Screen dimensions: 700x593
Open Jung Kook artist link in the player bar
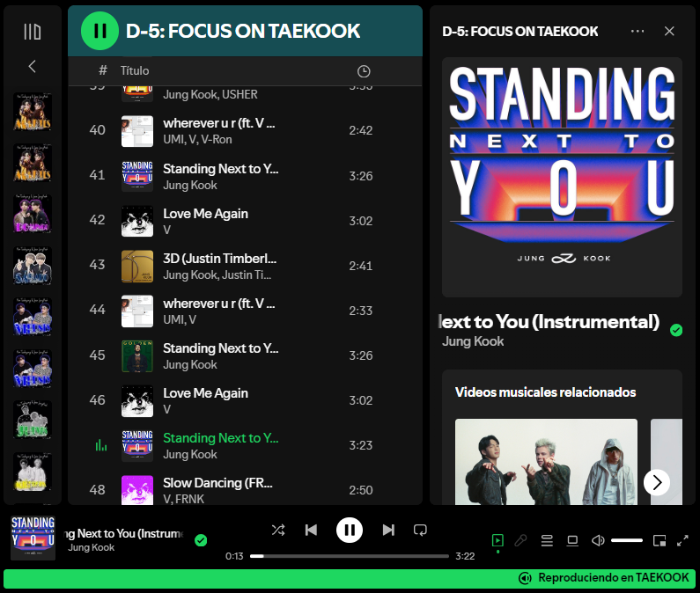click(91, 547)
